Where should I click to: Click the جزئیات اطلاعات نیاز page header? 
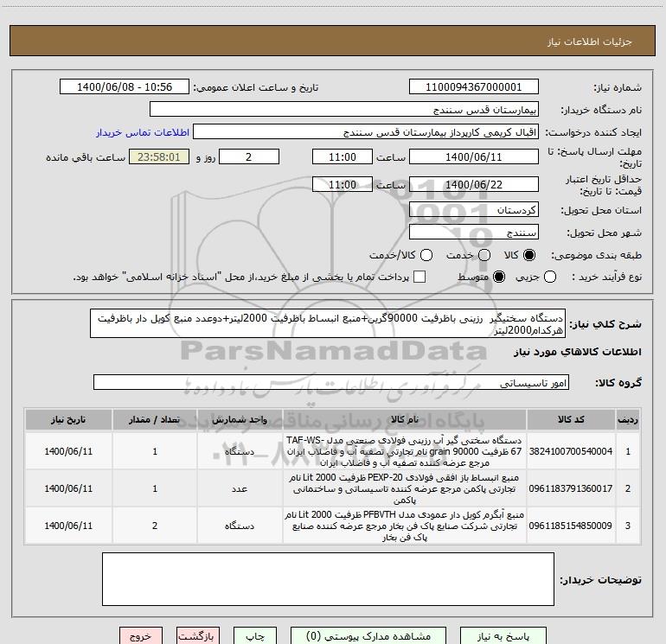(589, 41)
